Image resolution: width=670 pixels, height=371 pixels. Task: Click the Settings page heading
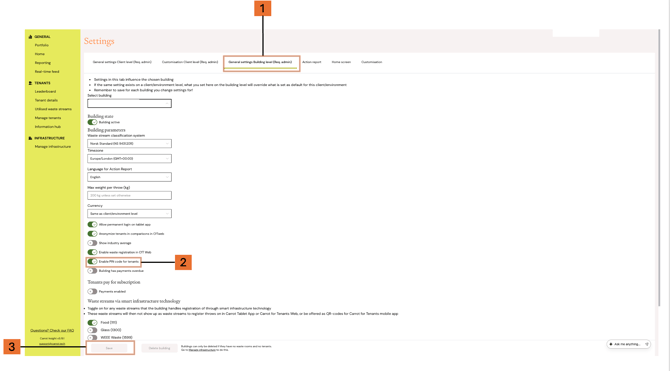[99, 41]
